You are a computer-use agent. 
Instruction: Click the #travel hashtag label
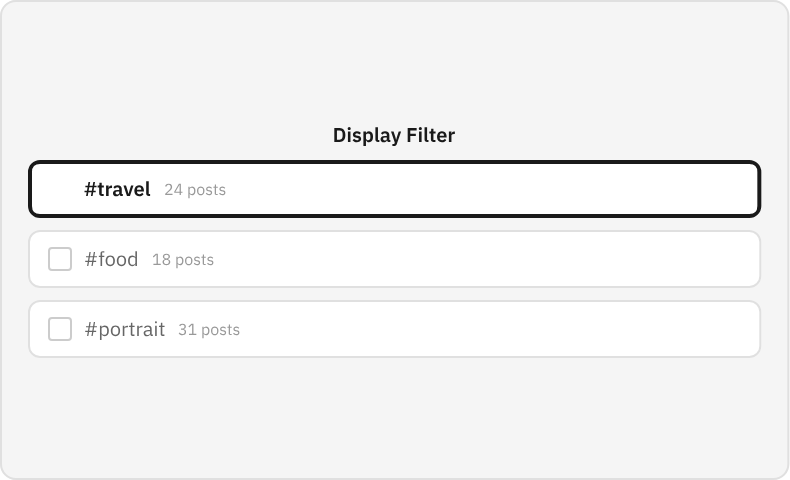click(117, 189)
